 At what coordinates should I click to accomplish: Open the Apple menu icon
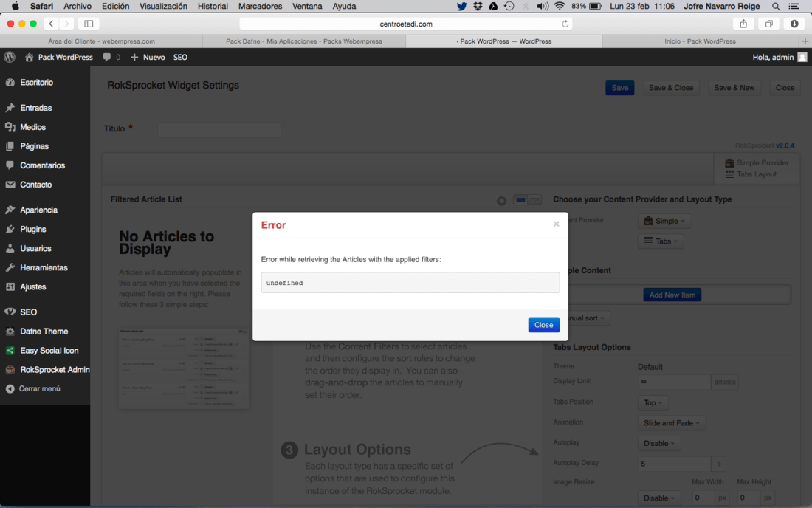(15, 6)
